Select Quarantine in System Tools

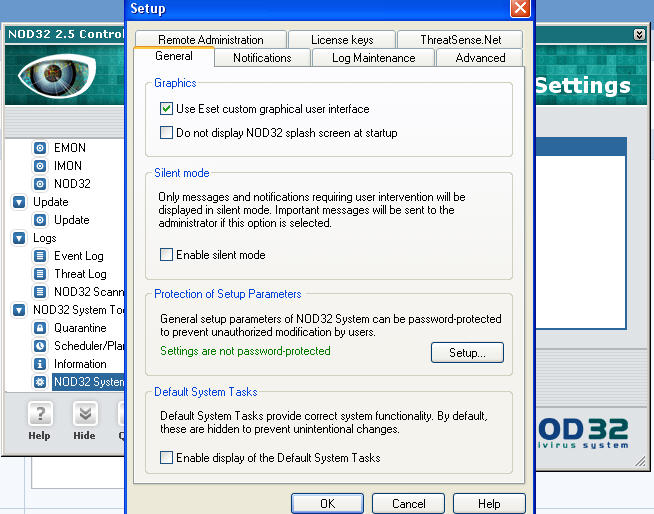point(80,328)
